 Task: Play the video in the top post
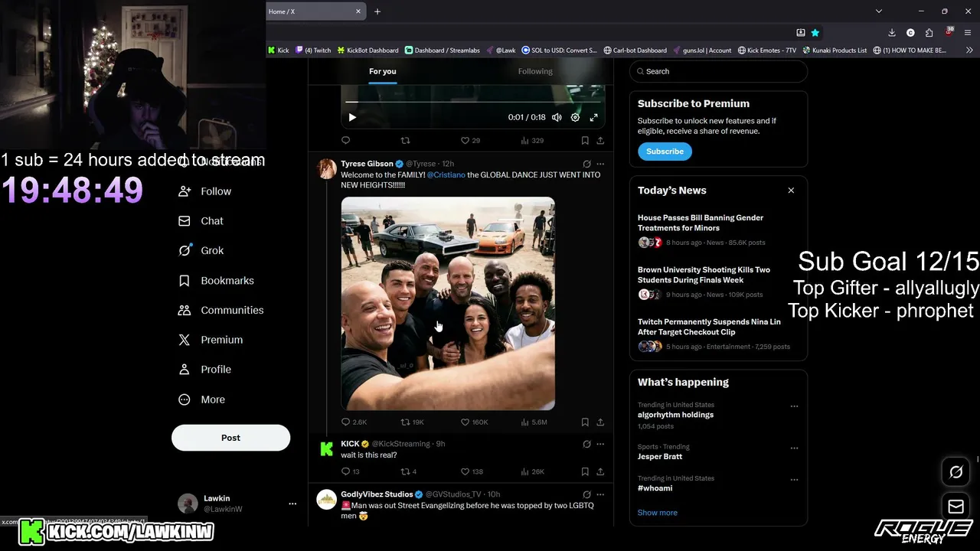tap(352, 117)
